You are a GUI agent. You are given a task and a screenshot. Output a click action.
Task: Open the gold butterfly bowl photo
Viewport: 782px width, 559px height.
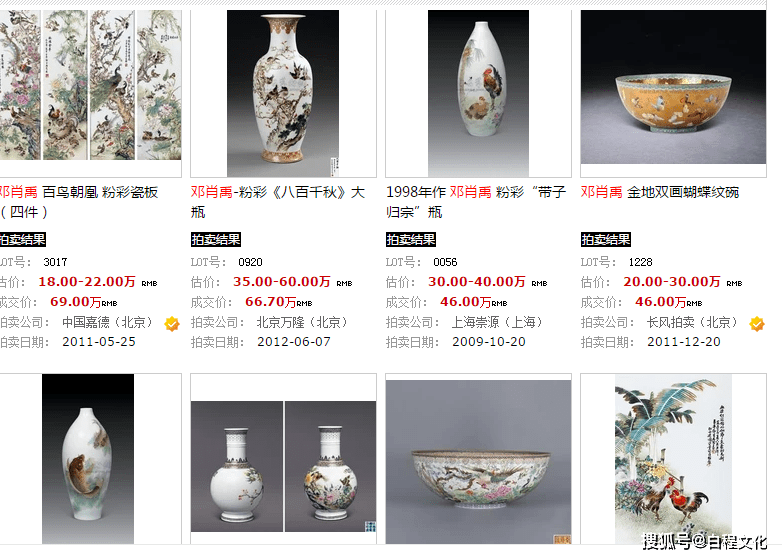click(x=673, y=87)
